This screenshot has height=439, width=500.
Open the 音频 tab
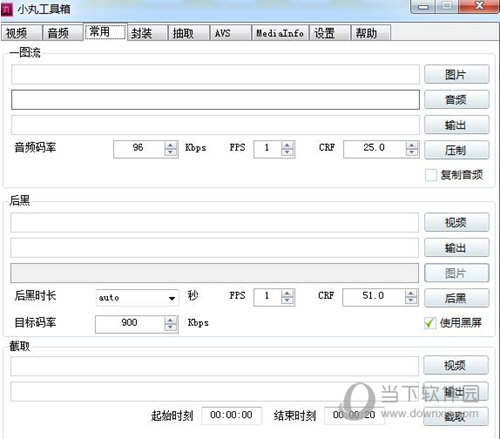tap(63, 33)
